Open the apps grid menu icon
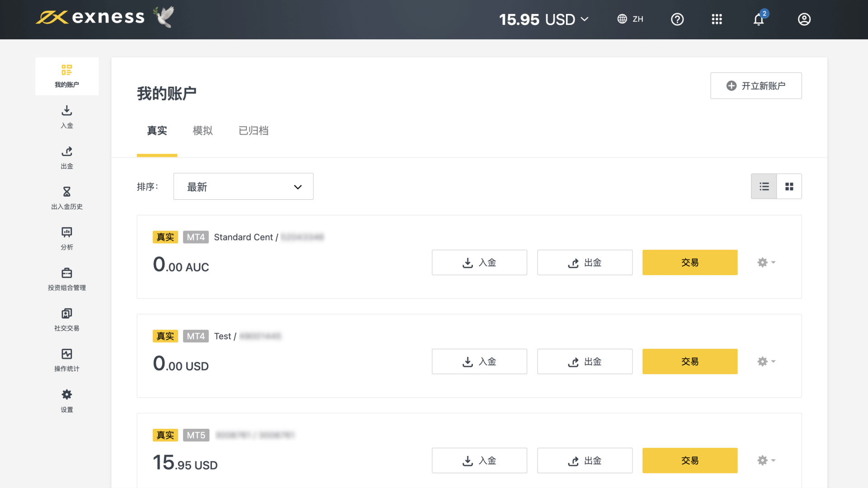The image size is (868, 488). [717, 19]
